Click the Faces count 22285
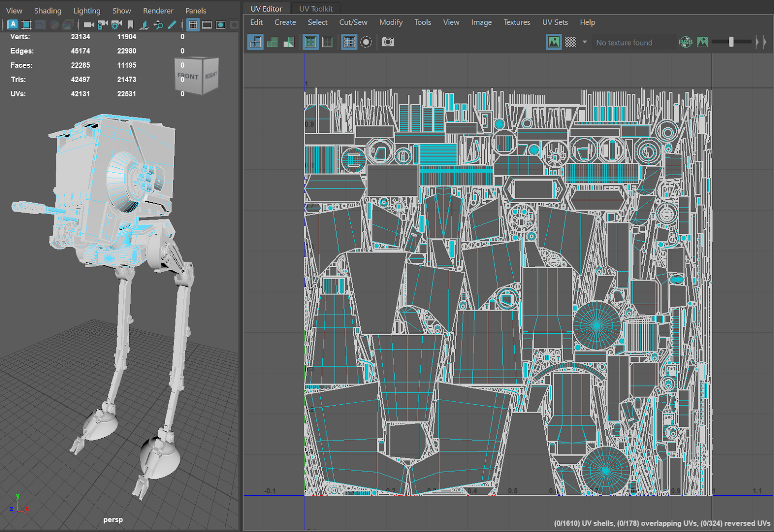 80,65
